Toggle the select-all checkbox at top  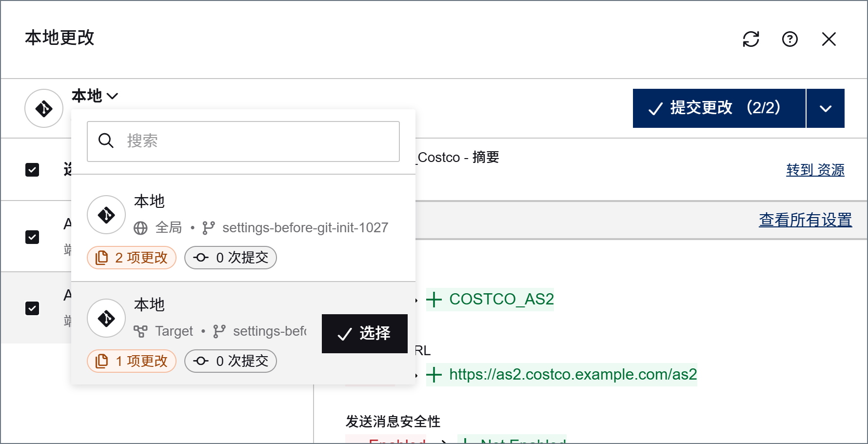coord(32,170)
